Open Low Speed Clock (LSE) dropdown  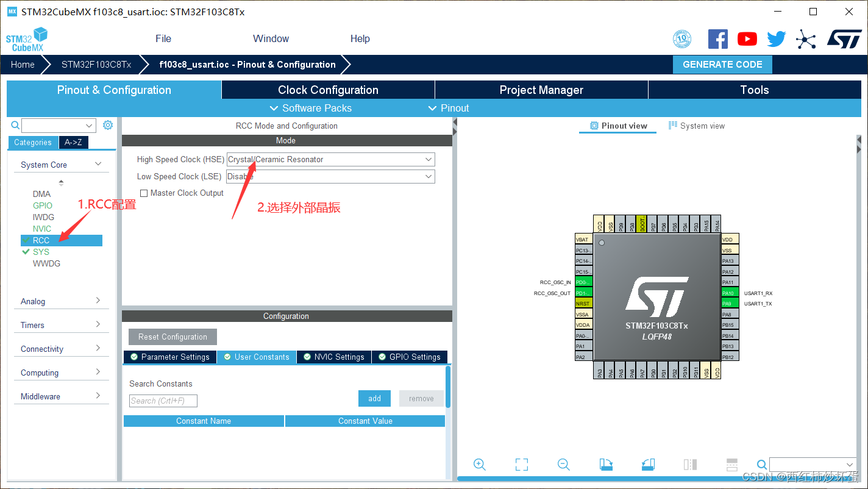(330, 177)
